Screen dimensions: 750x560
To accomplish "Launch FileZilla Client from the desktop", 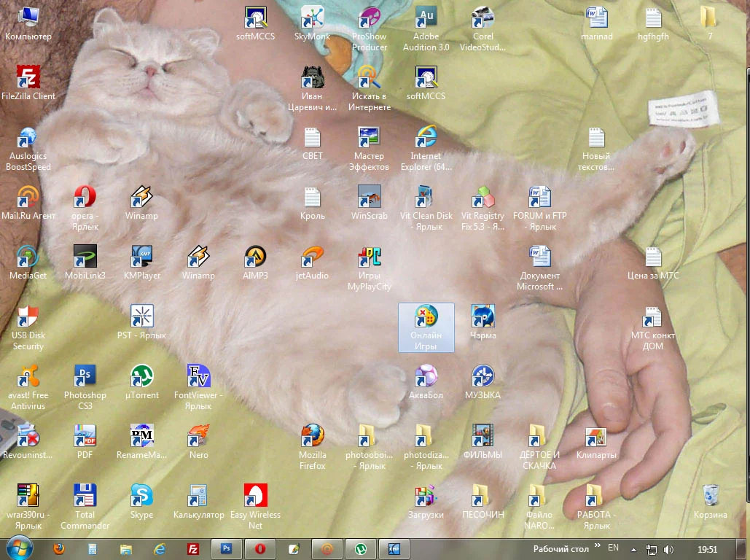I will click(x=28, y=83).
